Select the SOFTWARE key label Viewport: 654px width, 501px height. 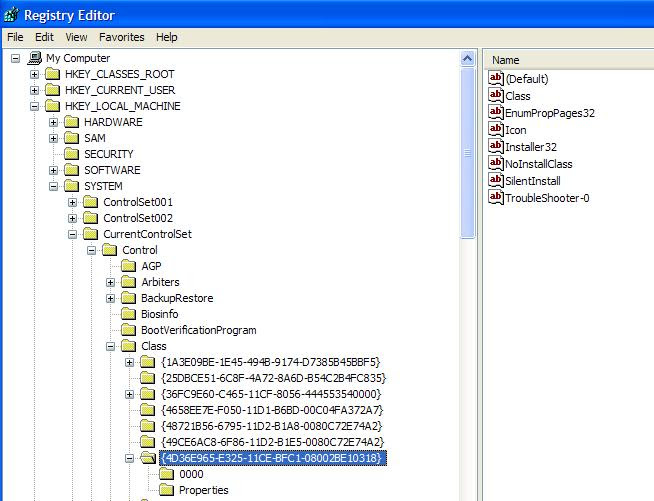tap(112, 170)
